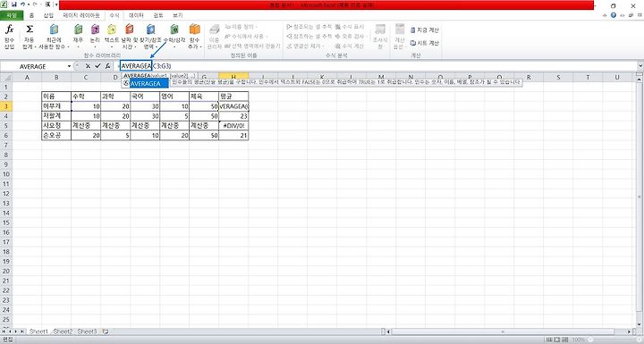Viewport: 644px width, 344px height.
Task: Open the Text (텍스트) functions library
Action: pyautogui.click(x=112, y=37)
